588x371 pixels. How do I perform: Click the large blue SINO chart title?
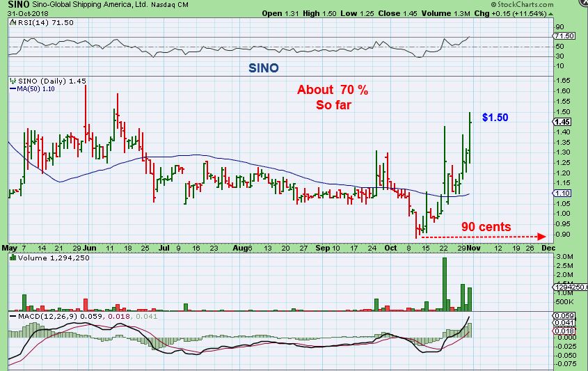pyautogui.click(x=264, y=68)
